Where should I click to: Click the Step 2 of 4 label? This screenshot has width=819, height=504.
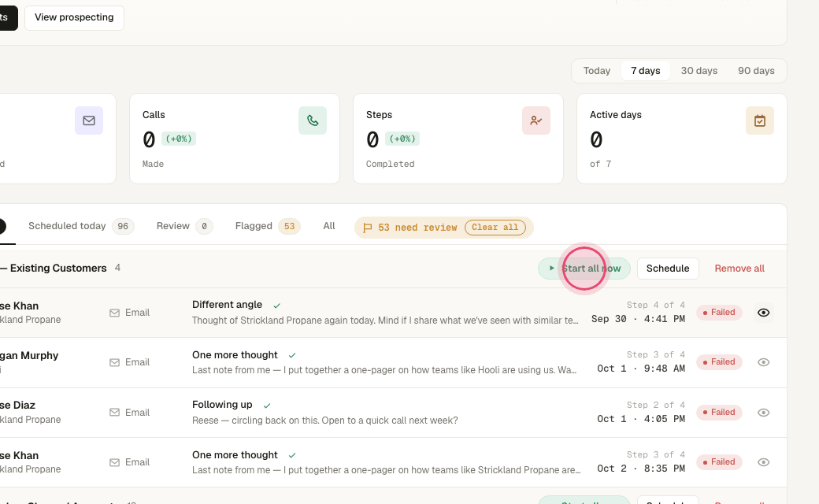coord(655,406)
